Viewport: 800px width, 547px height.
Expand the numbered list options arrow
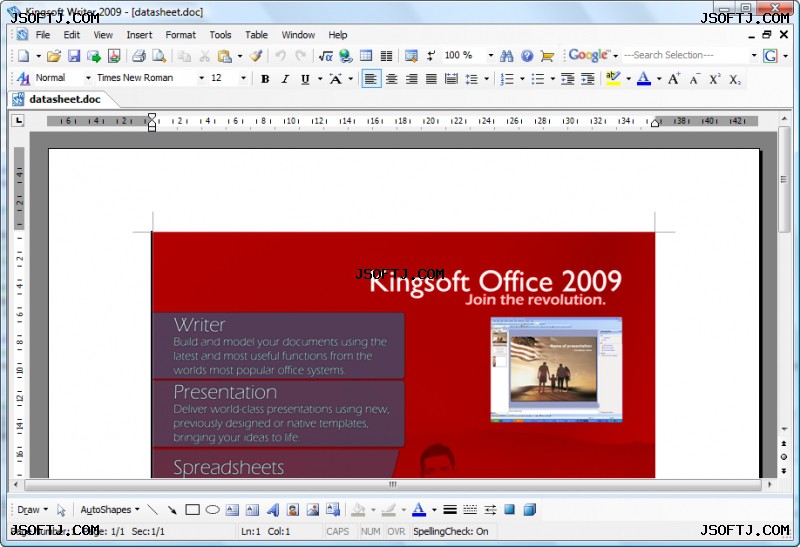click(x=522, y=79)
